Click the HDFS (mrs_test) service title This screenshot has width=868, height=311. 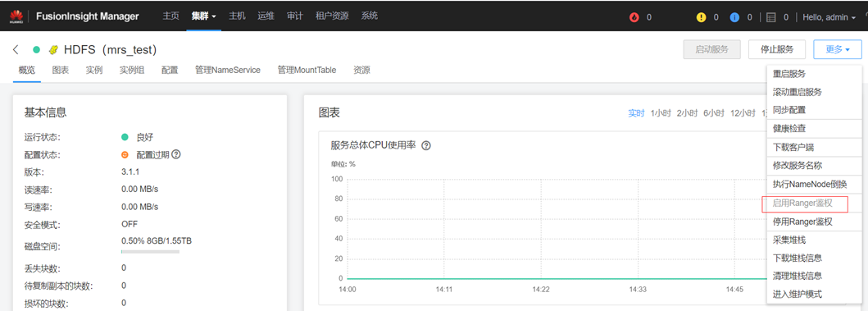111,50
